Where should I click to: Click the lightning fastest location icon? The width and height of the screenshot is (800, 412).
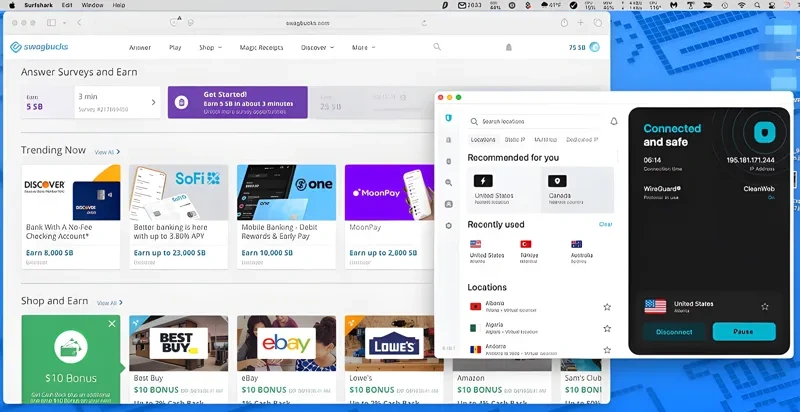coord(483,181)
